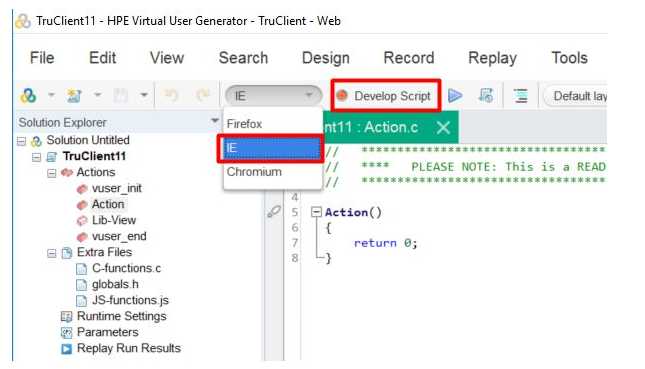Open the JS-functions.js file
Viewport: 645px width, 369px height.
coord(130,300)
